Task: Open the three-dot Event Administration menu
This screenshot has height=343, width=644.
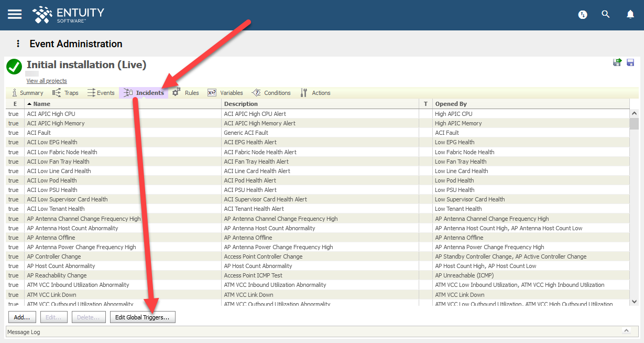Action: click(x=18, y=44)
